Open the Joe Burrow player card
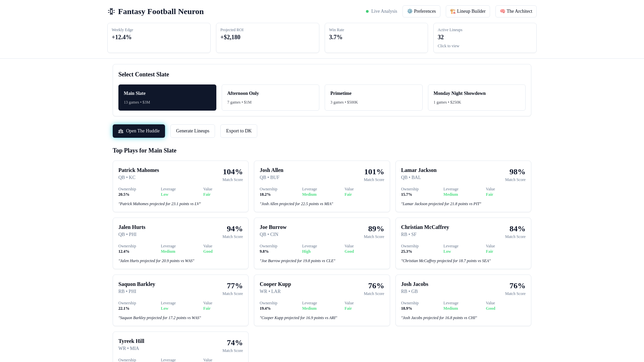This screenshot has width=644, height=362. click(x=322, y=243)
